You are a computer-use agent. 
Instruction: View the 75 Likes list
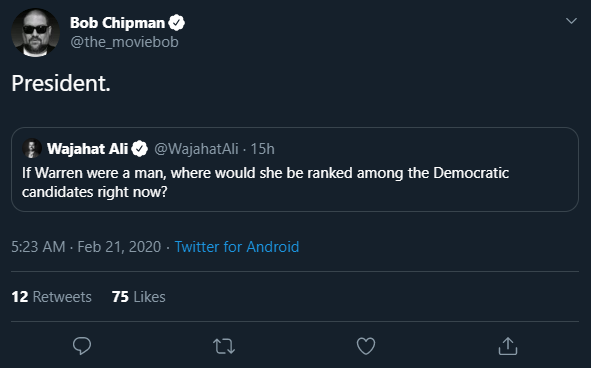pyautogui.click(x=138, y=297)
